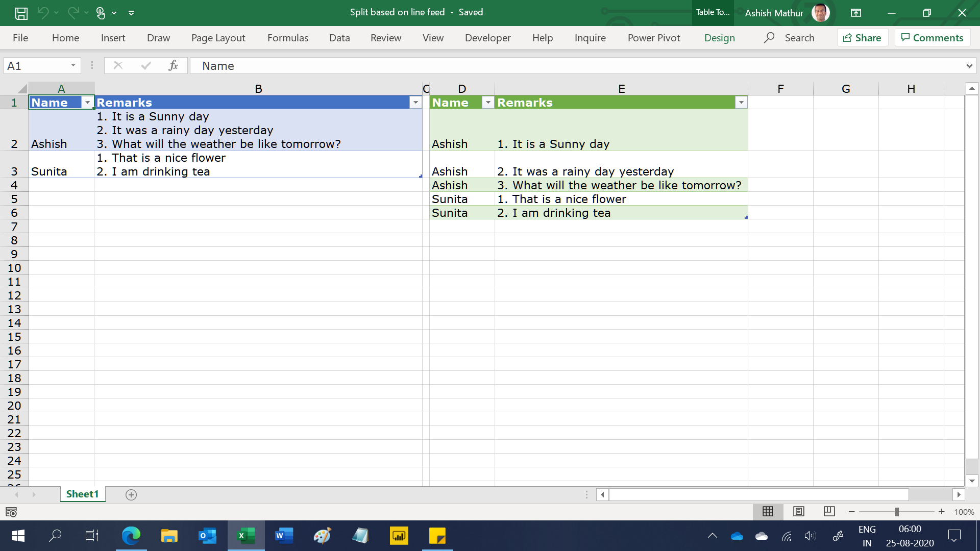
Task: Expand the Name column filter dropdown
Action: coord(87,102)
